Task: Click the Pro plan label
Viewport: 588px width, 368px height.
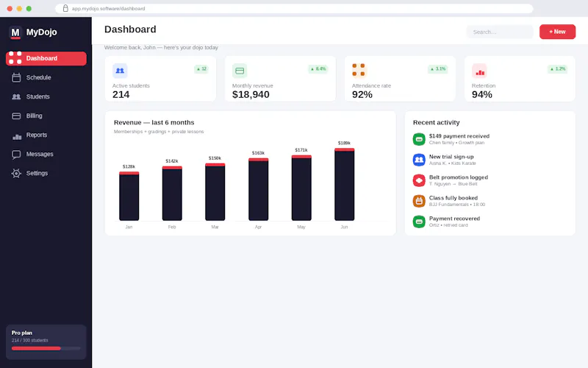Action: pos(22,333)
